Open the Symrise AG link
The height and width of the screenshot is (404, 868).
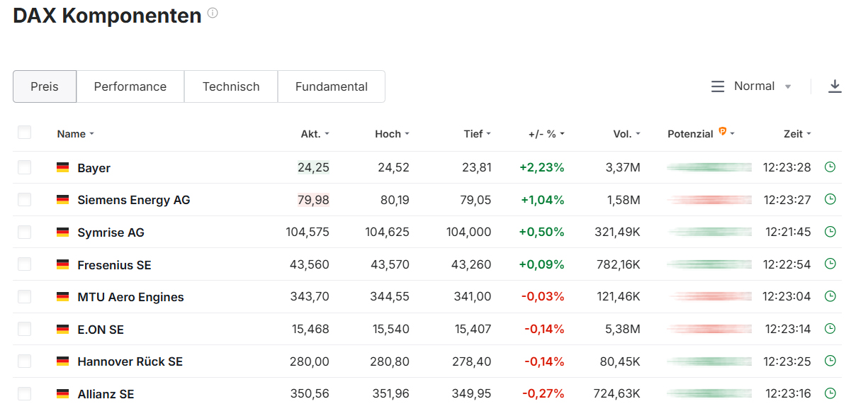111,232
